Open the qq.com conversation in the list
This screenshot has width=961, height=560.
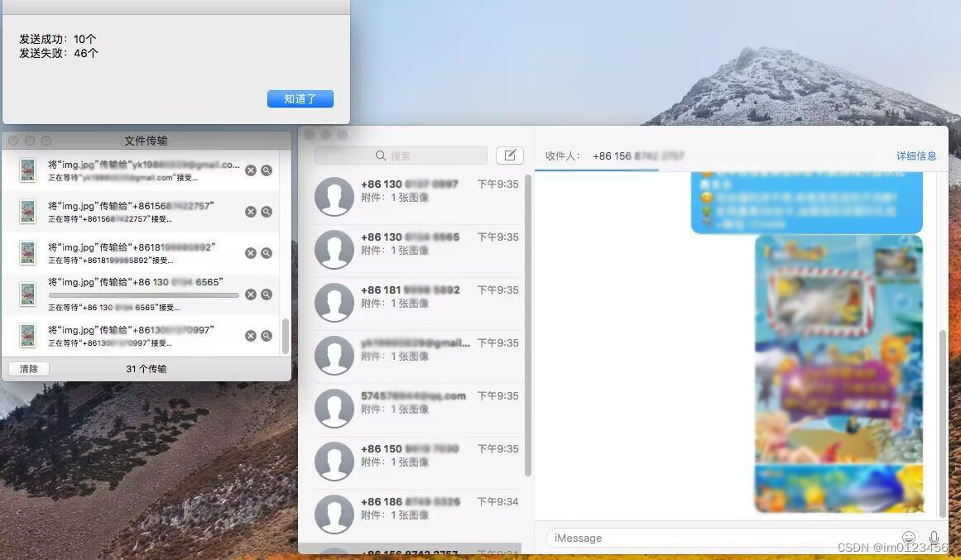416,409
